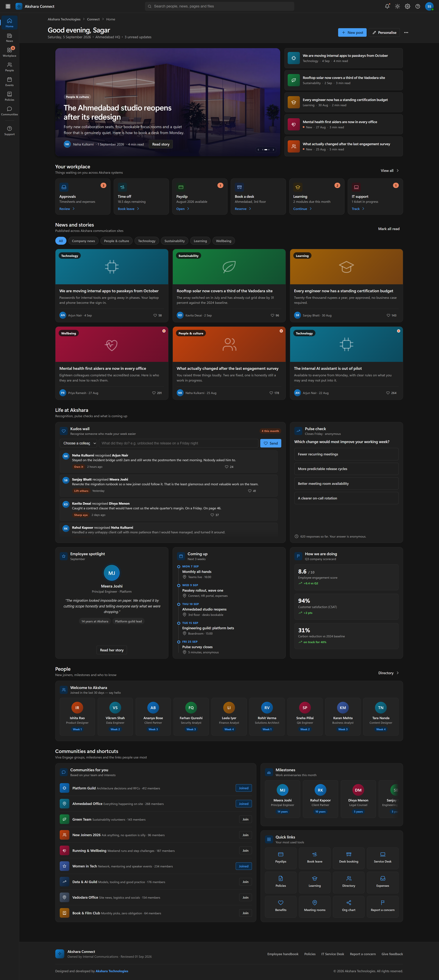439x980 pixels.
Task: Select More predictable release cycles option
Action: [x=346, y=469]
